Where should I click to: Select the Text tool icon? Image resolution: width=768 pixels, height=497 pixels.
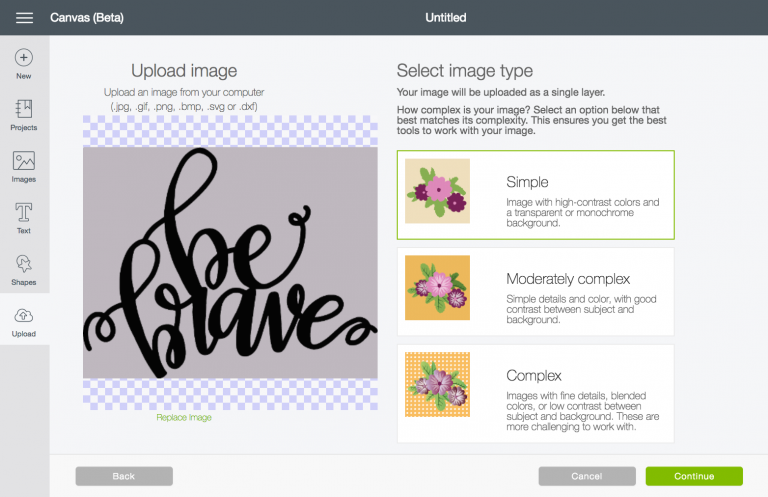[24, 213]
